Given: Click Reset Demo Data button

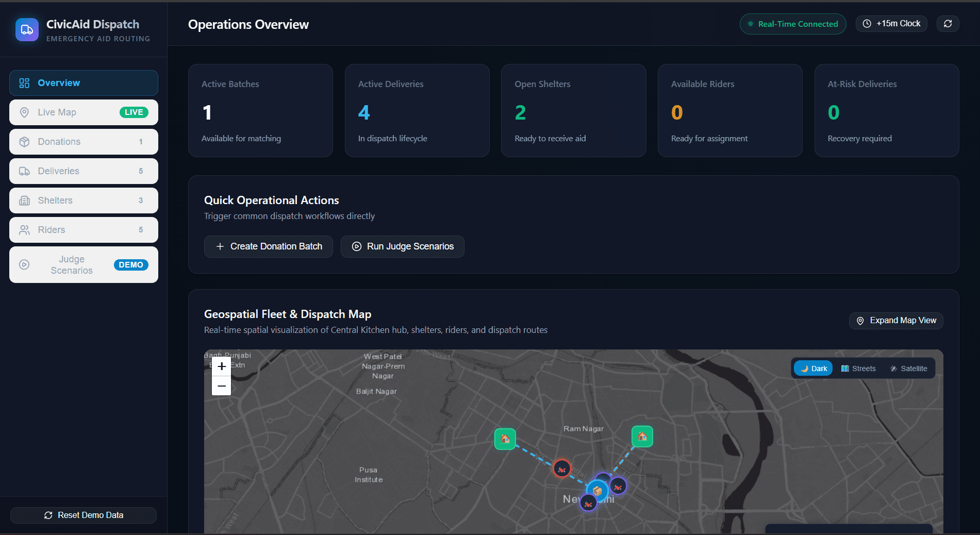Looking at the screenshot, I should [x=84, y=515].
